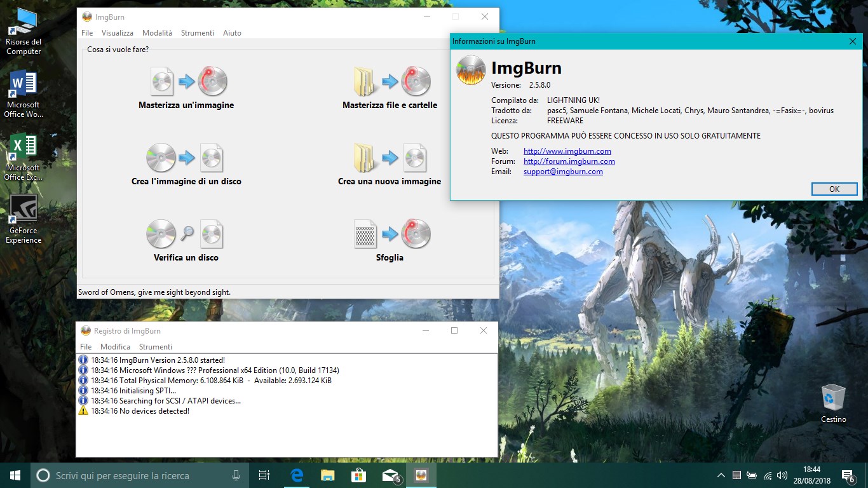The height and width of the screenshot is (488, 868).
Task: Select warning line 'No devices detected!'
Action: [140, 411]
